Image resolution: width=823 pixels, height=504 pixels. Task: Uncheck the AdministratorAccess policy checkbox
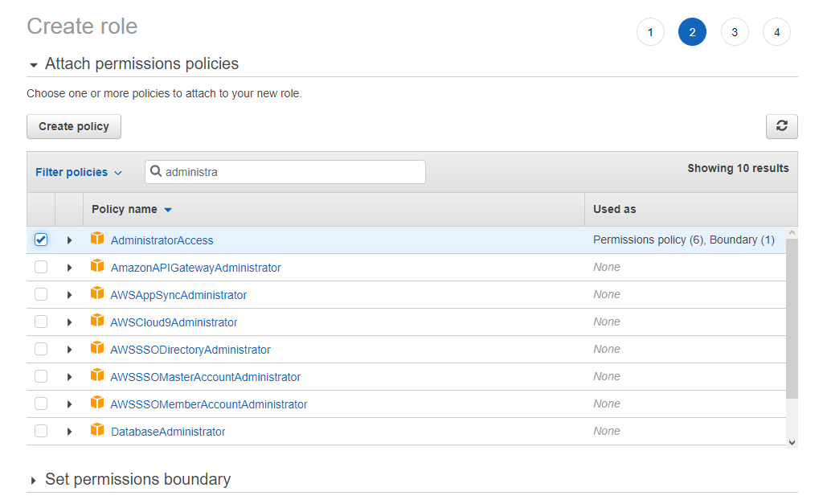pyautogui.click(x=41, y=240)
